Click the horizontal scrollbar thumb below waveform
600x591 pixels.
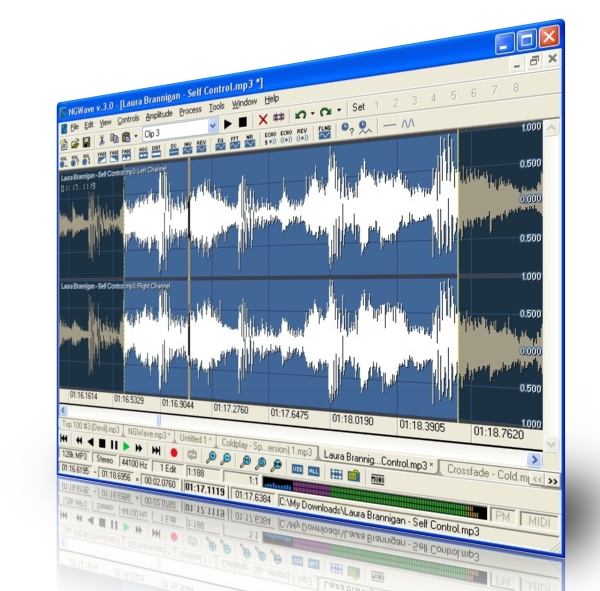tap(159, 421)
